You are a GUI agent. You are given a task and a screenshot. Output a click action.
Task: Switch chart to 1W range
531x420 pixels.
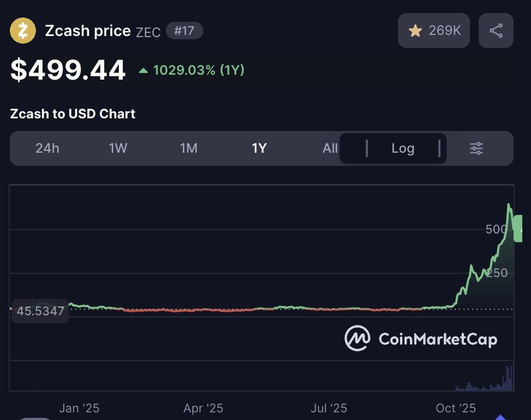tap(118, 148)
